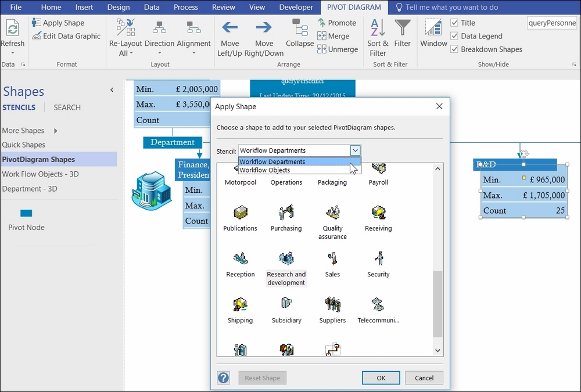This screenshot has width=581, height=392.
Task: Select the Sales shape icon
Action: coord(332,258)
